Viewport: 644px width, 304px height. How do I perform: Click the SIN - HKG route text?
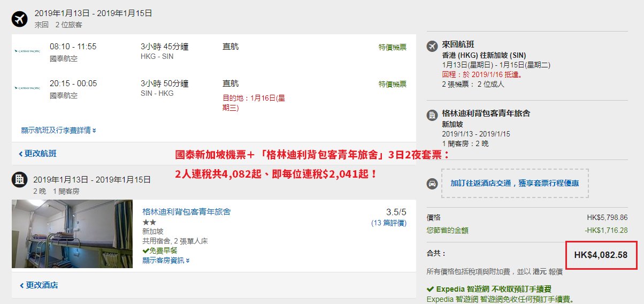[157, 93]
